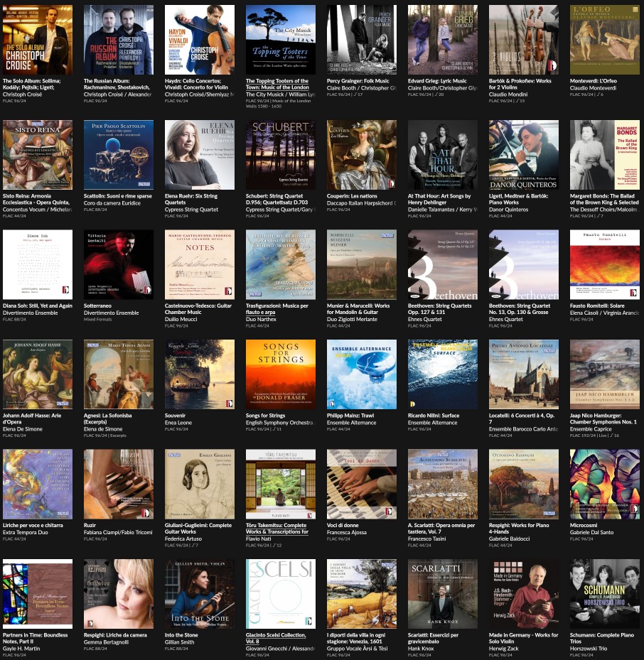Click Ehnes Quartet under Opp. 127 & 131

tap(426, 320)
